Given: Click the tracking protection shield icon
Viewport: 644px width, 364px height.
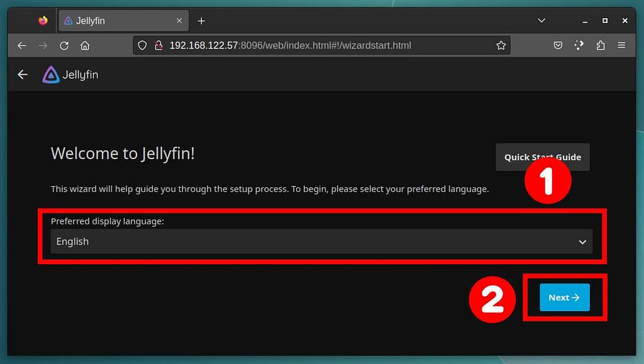Looking at the screenshot, I should tap(142, 46).
